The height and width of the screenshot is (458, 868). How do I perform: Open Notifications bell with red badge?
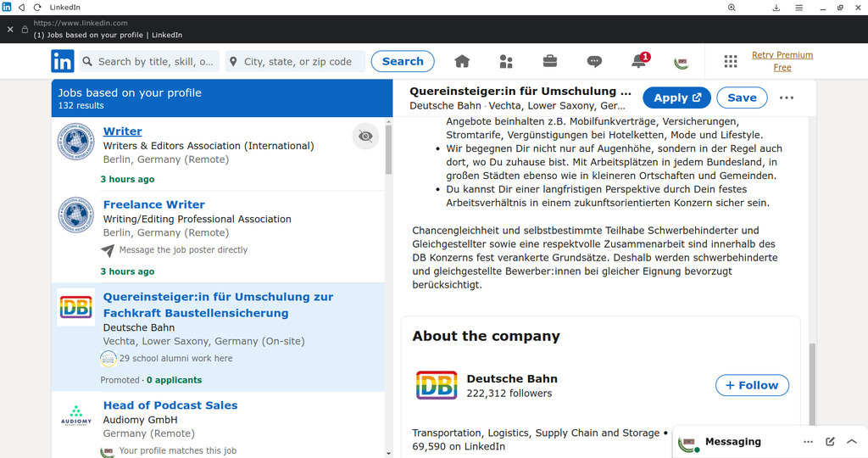click(639, 61)
